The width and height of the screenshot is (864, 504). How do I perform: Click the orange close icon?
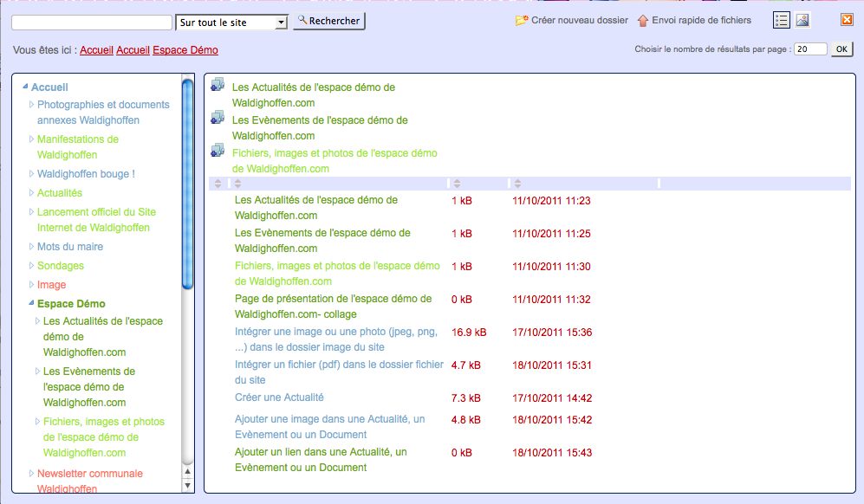[847, 20]
